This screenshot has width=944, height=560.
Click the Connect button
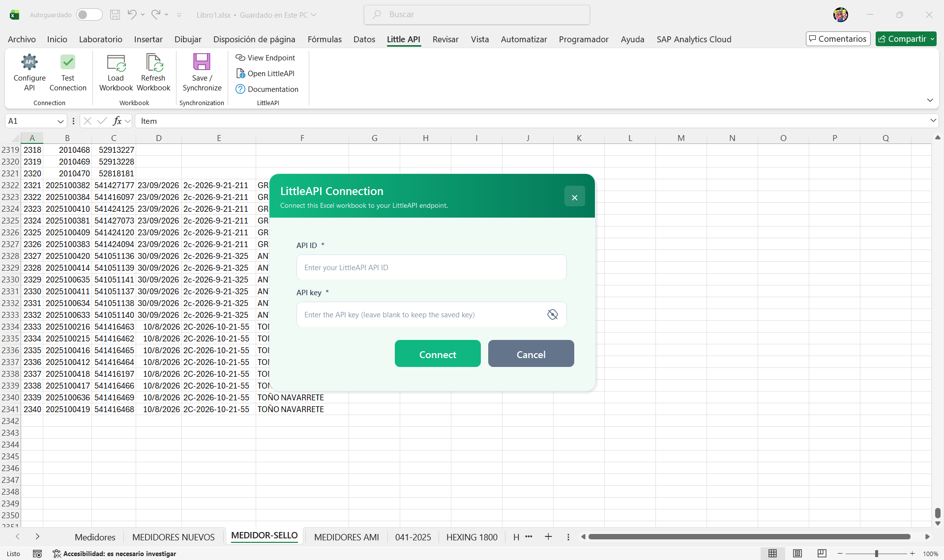[x=438, y=354]
